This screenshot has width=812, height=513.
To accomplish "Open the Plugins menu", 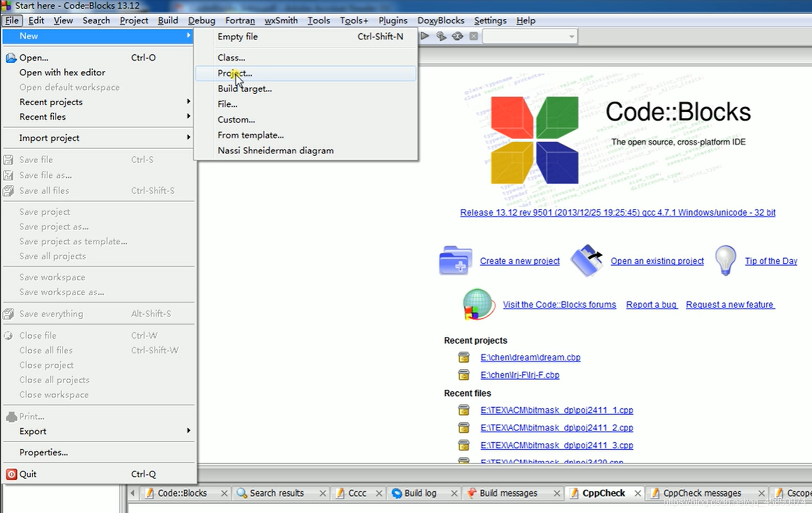I will [393, 20].
